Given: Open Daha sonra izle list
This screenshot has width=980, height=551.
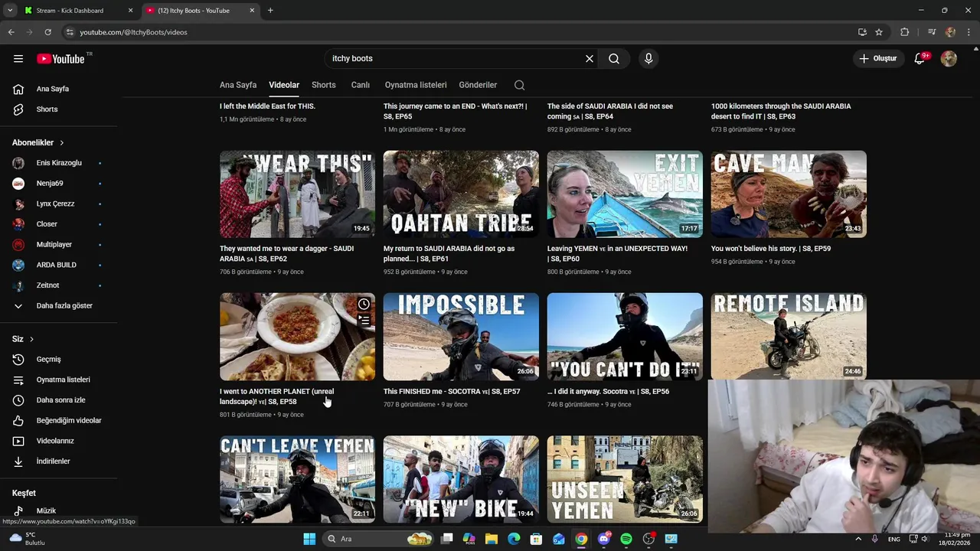Looking at the screenshot, I should pos(59,400).
